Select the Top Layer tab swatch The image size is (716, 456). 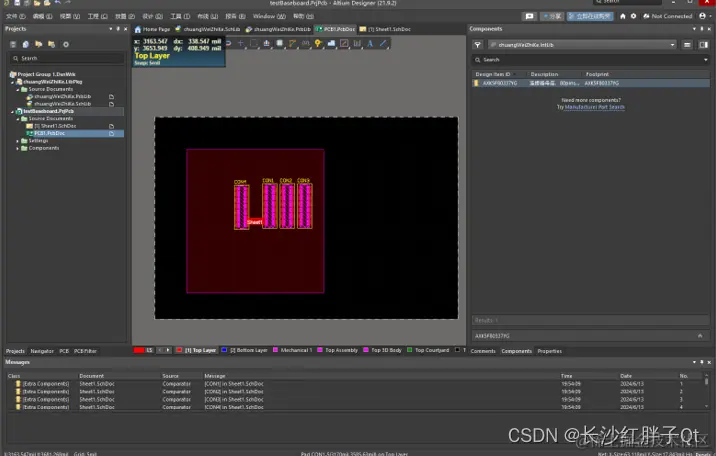[179, 350]
